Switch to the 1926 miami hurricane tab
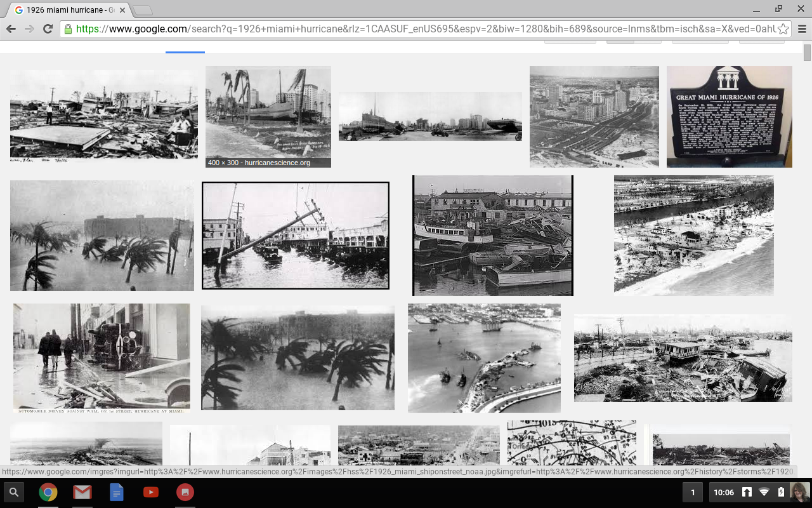This screenshot has width=812, height=508. (x=63, y=10)
